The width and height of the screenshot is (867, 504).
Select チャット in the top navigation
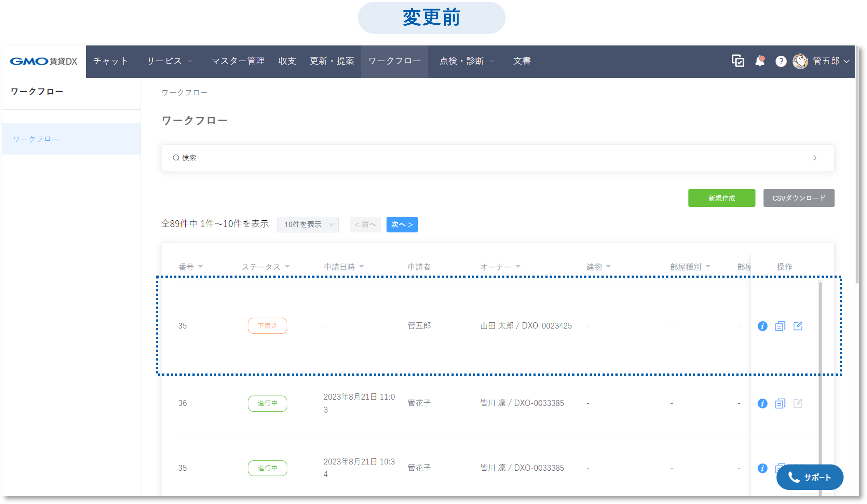click(110, 61)
